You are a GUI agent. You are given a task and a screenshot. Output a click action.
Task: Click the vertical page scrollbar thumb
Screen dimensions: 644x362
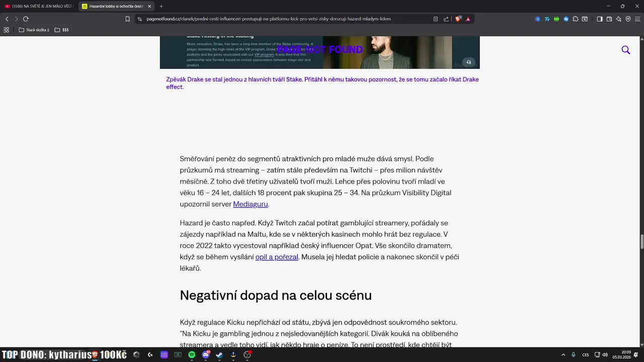(641, 241)
